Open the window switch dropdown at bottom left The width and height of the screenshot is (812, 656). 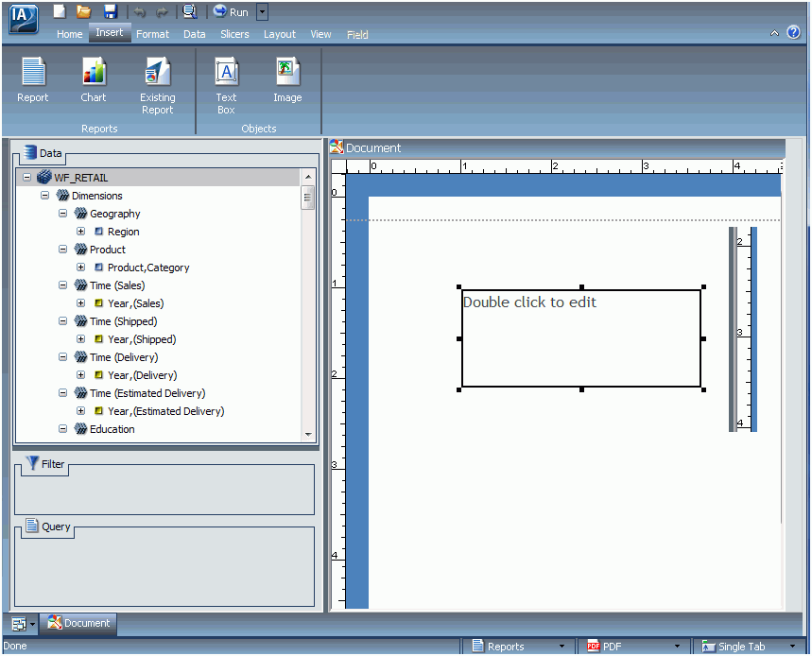tap(24, 625)
